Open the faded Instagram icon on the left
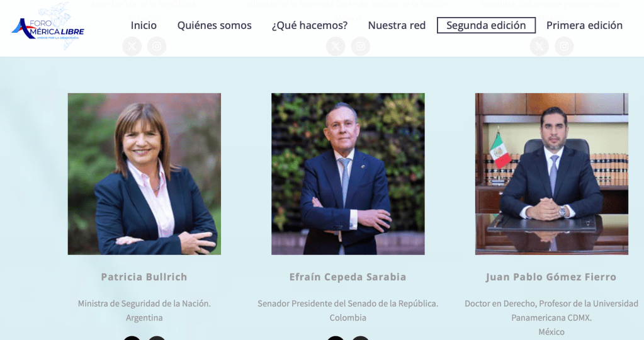Image resolution: width=644 pixels, height=340 pixels. [x=157, y=46]
